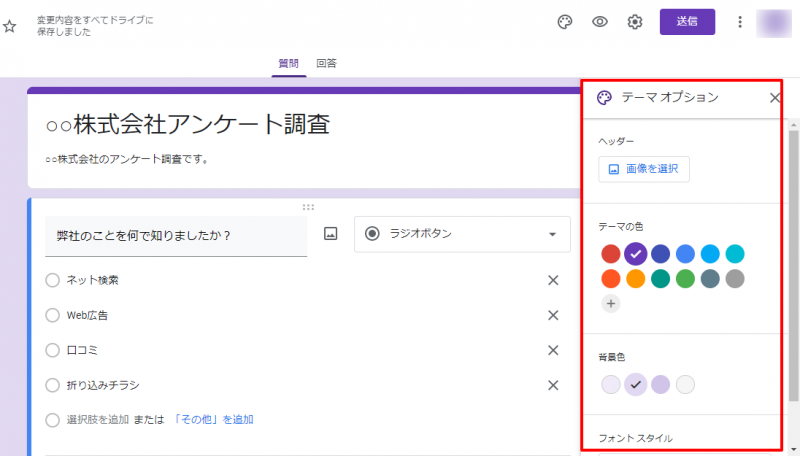Preview the form with the eye icon
The height and width of the screenshot is (456, 800).
coord(600,22)
